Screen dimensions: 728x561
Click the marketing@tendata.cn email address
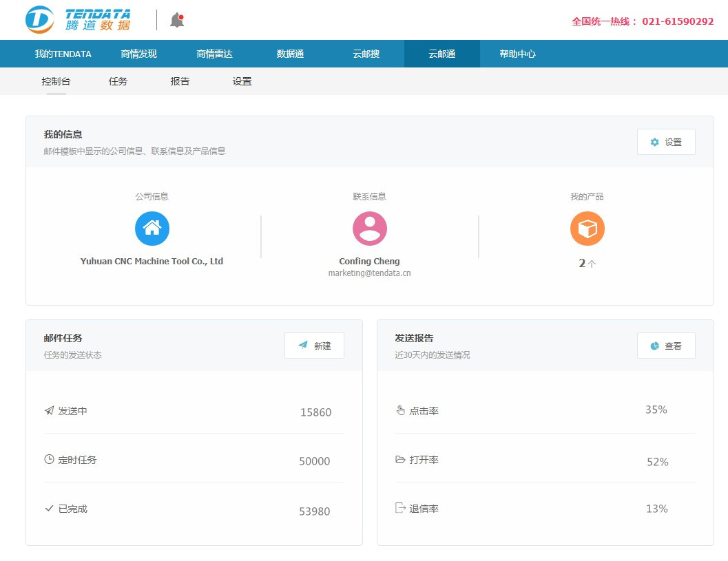pos(369,273)
